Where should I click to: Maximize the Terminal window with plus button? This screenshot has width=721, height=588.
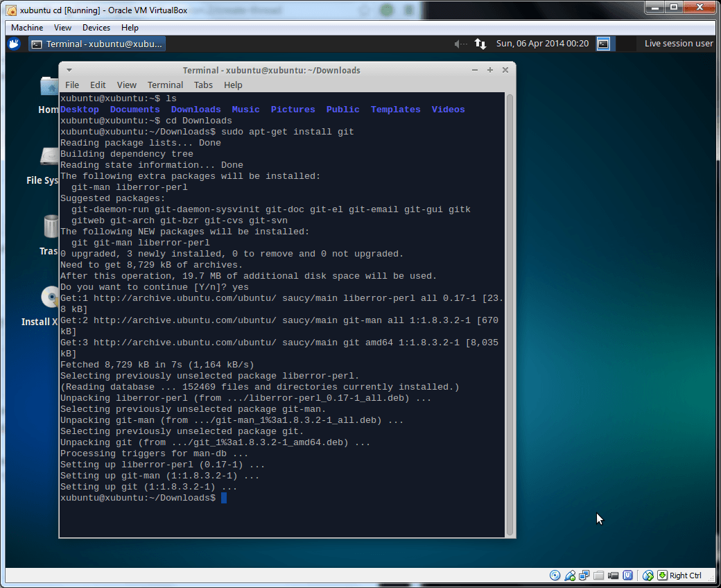click(489, 70)
